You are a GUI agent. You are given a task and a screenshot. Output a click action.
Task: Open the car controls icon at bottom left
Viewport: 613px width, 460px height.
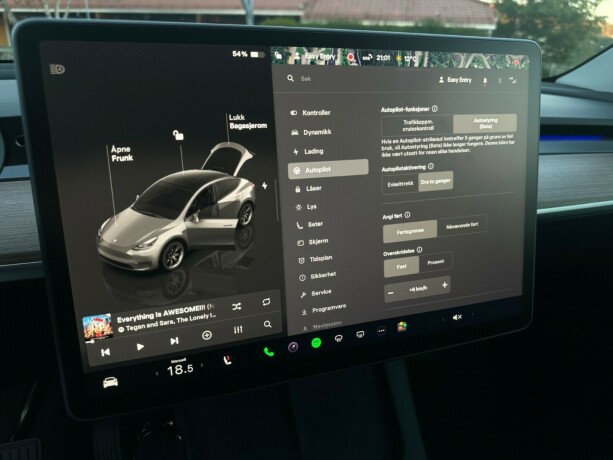point(110,382)
